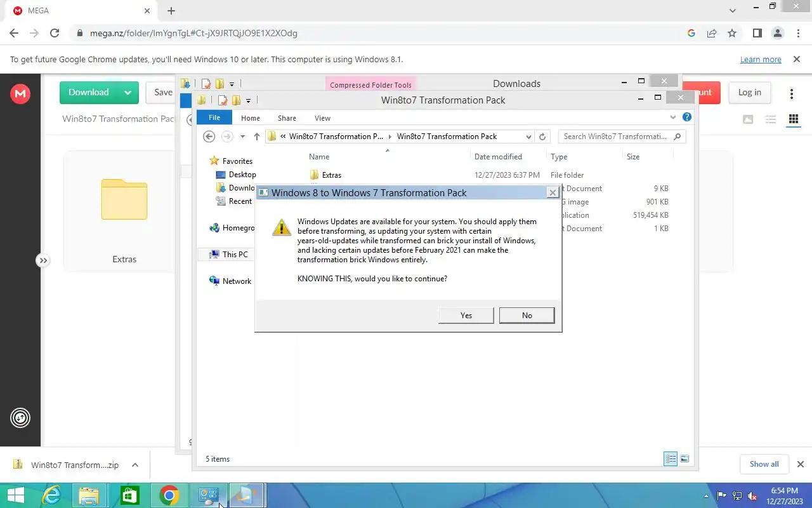The image size is (812, 508).
Task: Click Learn more about Chrome updates
Action: coord(761,59)
